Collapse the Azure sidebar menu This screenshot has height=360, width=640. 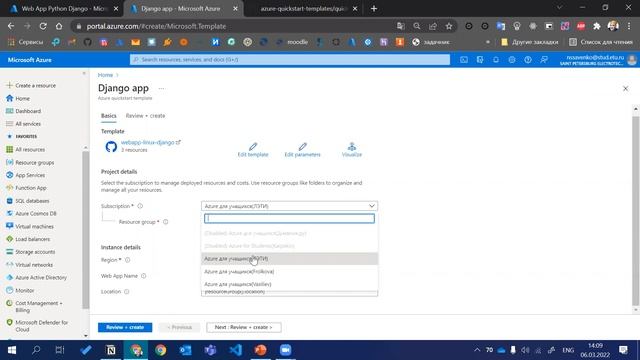pyautogui.click(x=84, y=74)
